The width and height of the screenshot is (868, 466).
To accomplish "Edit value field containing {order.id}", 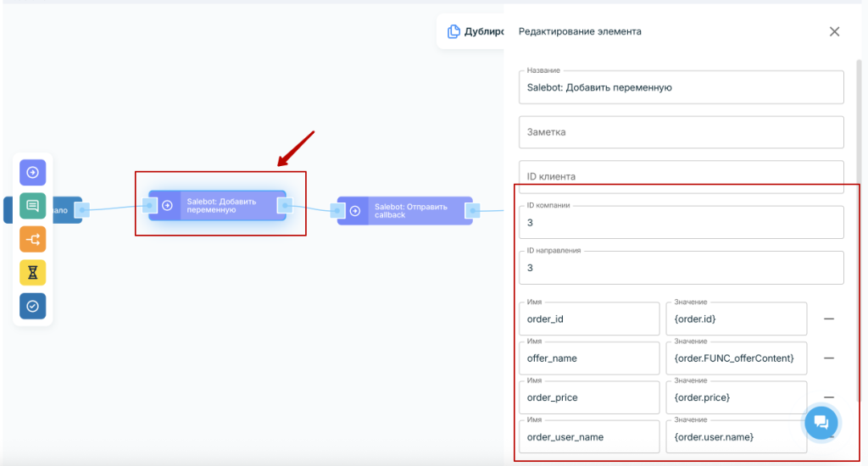I will 737,319.
